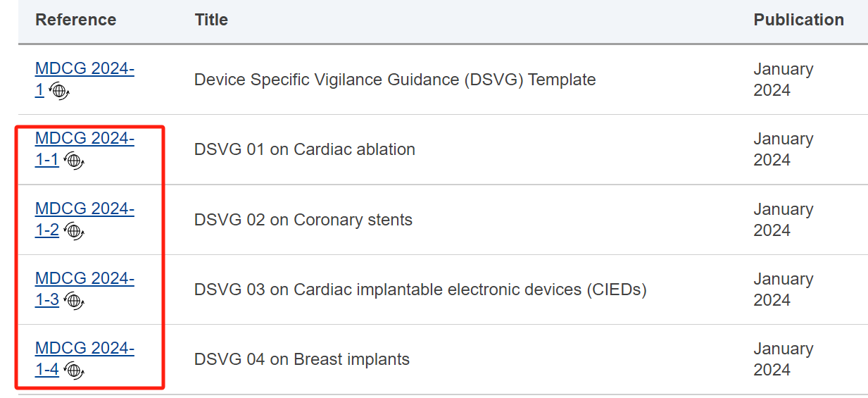Viewport: 868px width, 398px height.
Task: Click the globe icon next to MDCG 2024-1-3
Action: pyautogui.click(x=74, y=301)
